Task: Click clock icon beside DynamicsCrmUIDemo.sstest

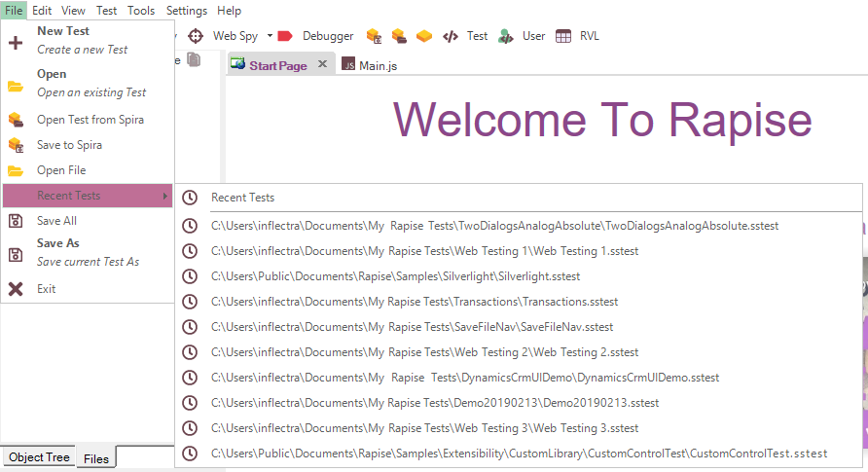Action: (190, 378)
